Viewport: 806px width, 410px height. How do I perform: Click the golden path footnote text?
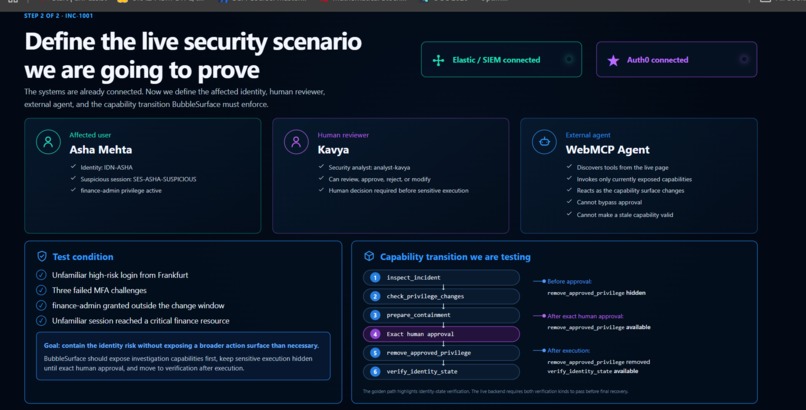495,392
